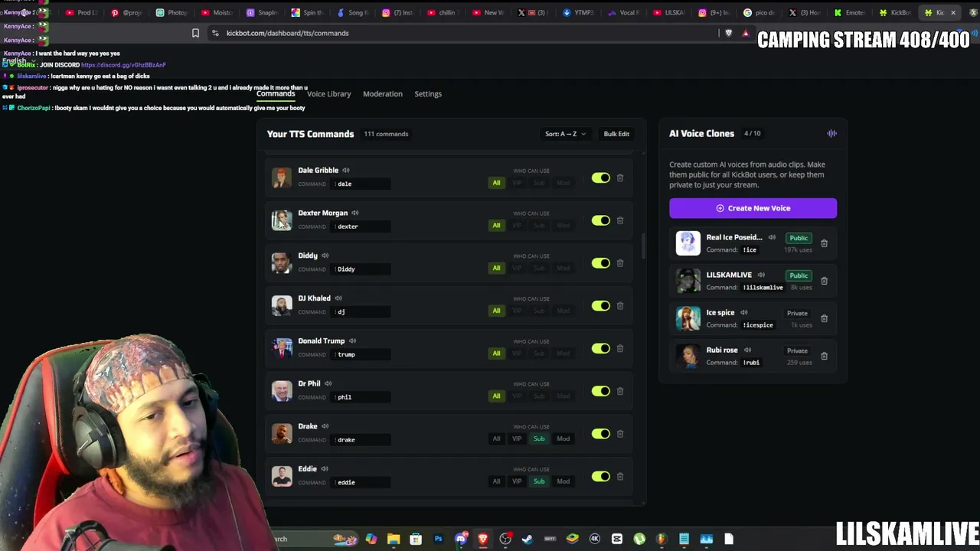The width and height of the screenshot is (980, 551).
Task: Delete the Real Ice Poseidon voice clone
Action: tap(825, 243)
